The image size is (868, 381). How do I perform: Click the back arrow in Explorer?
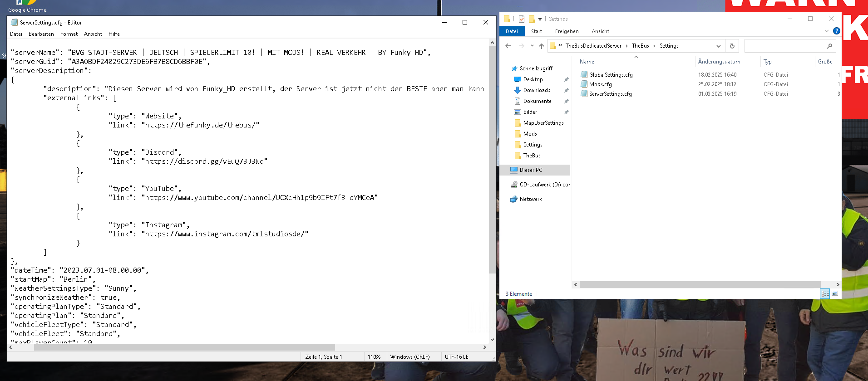pyautogui.click(x=508, y=46)
